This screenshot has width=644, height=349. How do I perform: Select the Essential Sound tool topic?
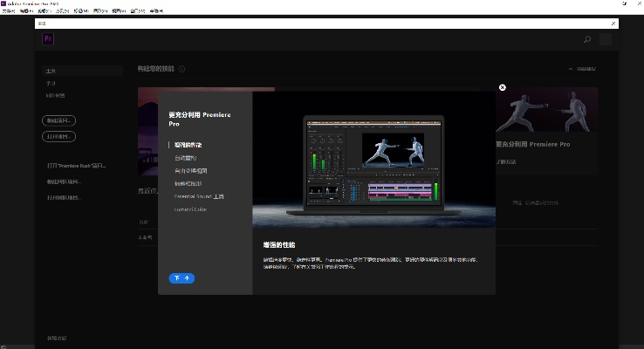tap(199, 197)
